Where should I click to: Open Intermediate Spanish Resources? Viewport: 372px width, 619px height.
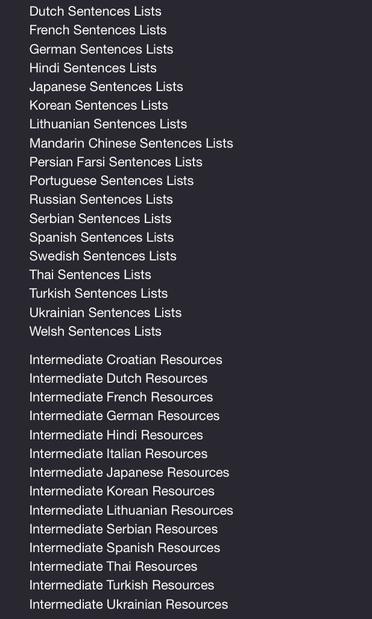pyautogui.click(x=124, y=548)
